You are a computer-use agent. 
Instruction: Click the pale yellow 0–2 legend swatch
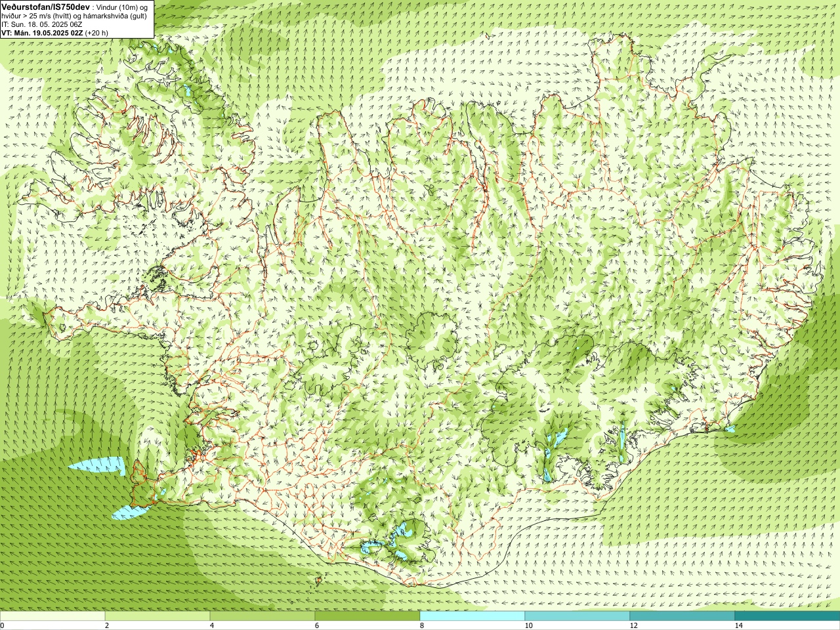pos(52,616)
